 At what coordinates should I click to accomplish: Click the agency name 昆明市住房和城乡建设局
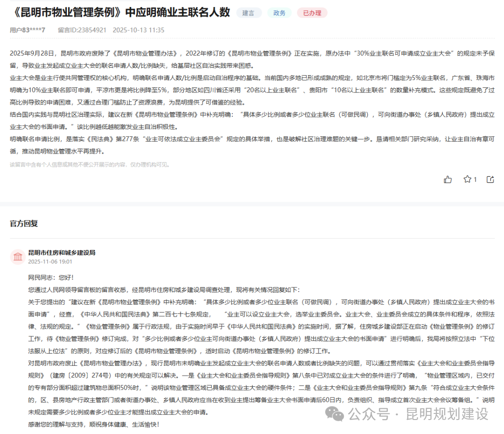click(62, 253)
